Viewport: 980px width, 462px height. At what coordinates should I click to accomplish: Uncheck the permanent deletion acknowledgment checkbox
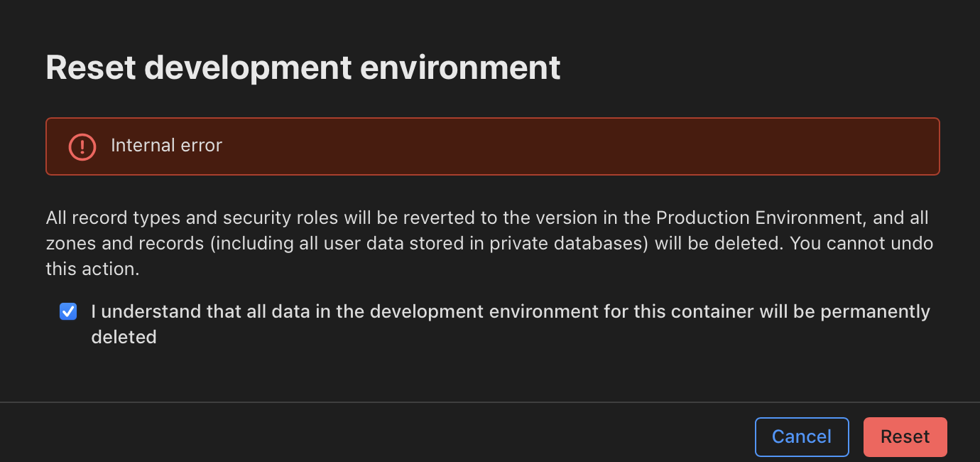68,311
